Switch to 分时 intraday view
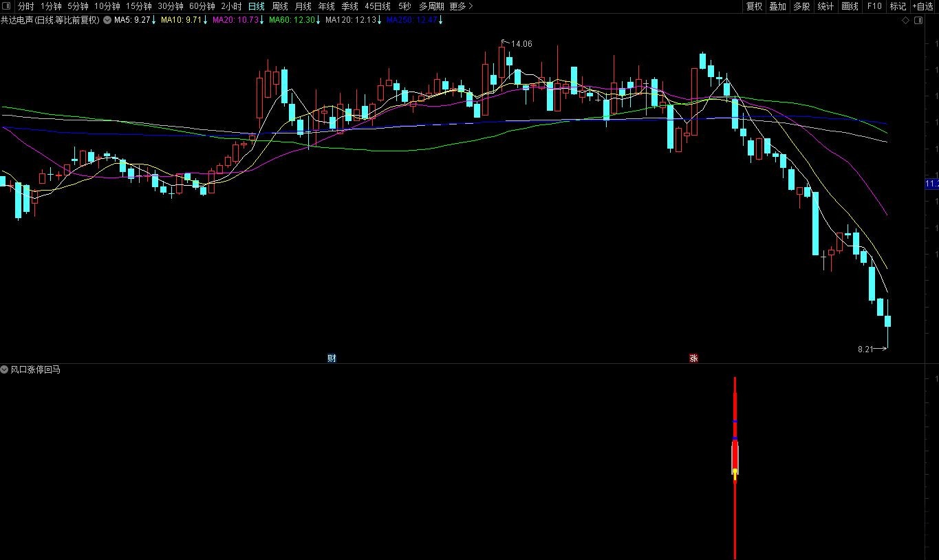The image size is (939, 560). click(25, 6)
